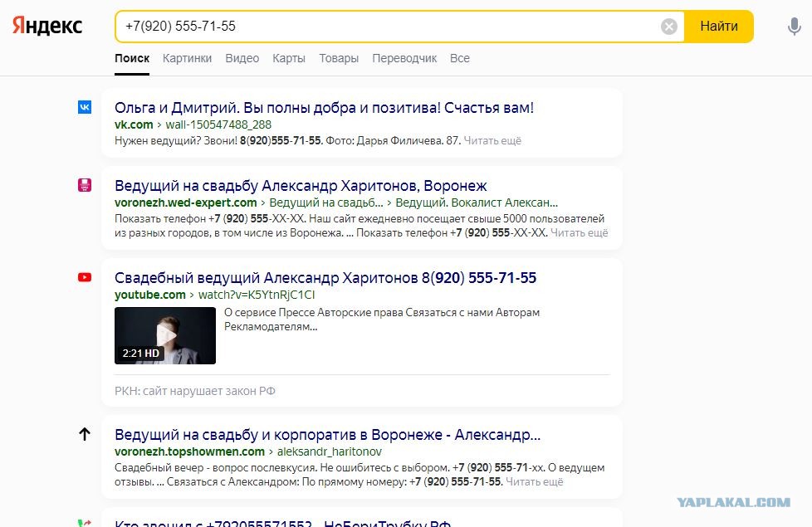This screenshot has width=812, height=527.
Task: Open 'Ведущий на свадьбу Александр Харитонов, Воронеж'
Action: 301,186
